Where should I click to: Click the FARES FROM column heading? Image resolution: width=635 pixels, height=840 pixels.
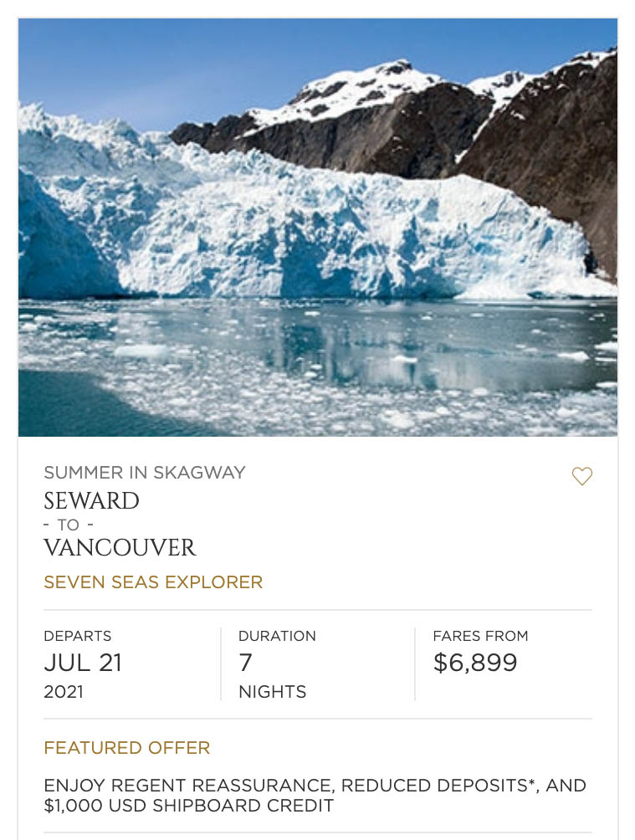pyautogui.click(x=480, y=636)
